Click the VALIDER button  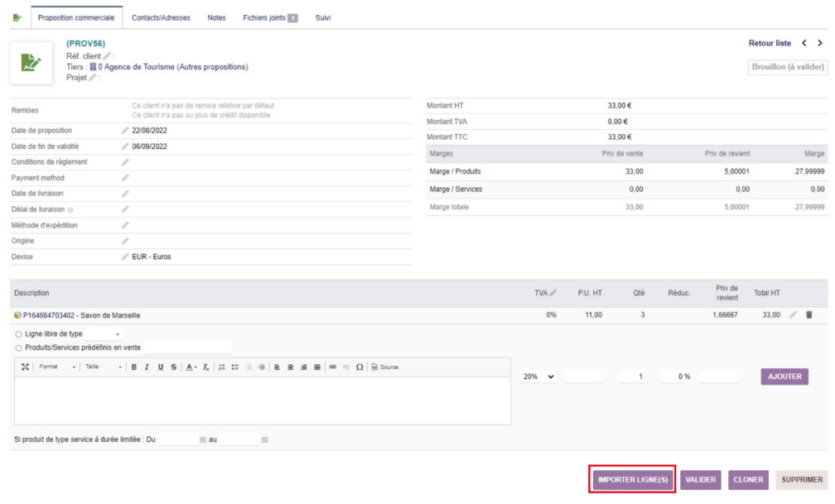[x=700, y=479]
